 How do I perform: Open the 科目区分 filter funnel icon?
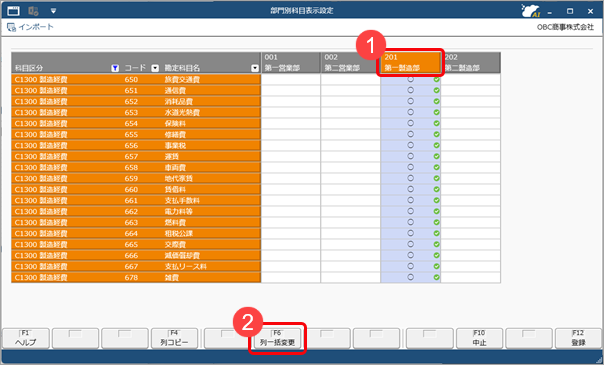115,68
